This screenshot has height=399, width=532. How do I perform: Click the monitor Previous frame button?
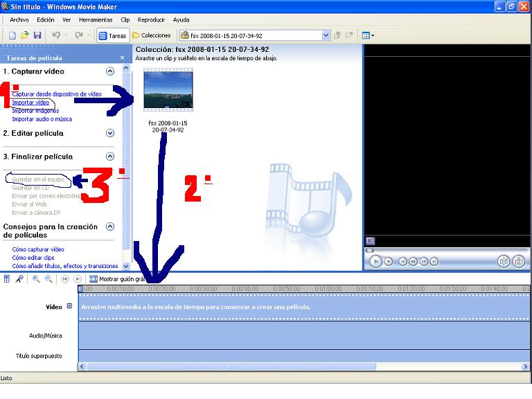point(414,262)
